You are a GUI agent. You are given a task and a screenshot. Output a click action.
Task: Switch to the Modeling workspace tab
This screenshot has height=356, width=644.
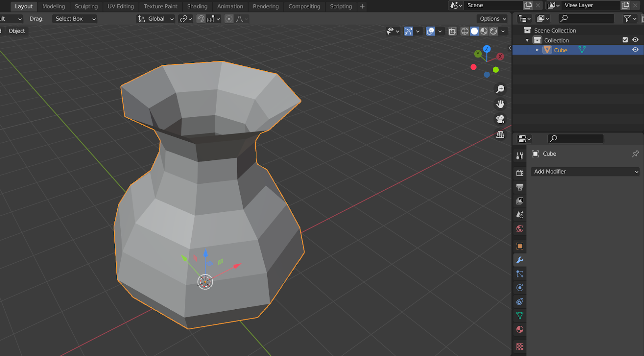pos(54,6)
